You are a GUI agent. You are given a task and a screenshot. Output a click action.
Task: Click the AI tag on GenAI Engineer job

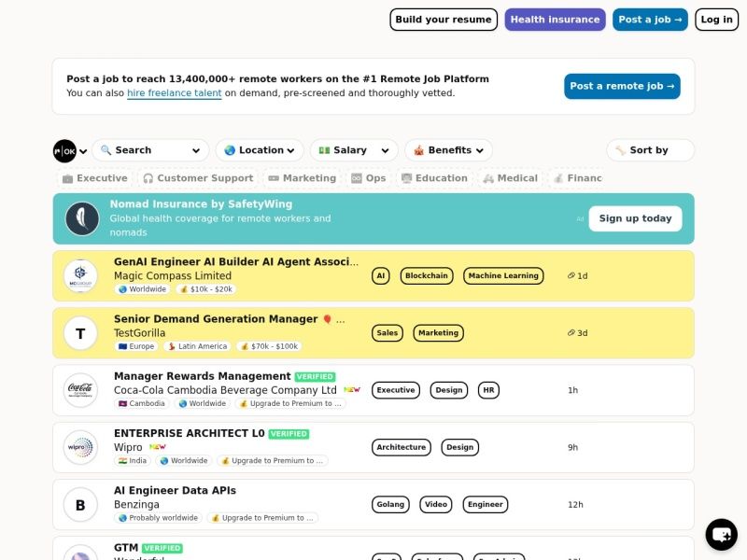[381, 275]
